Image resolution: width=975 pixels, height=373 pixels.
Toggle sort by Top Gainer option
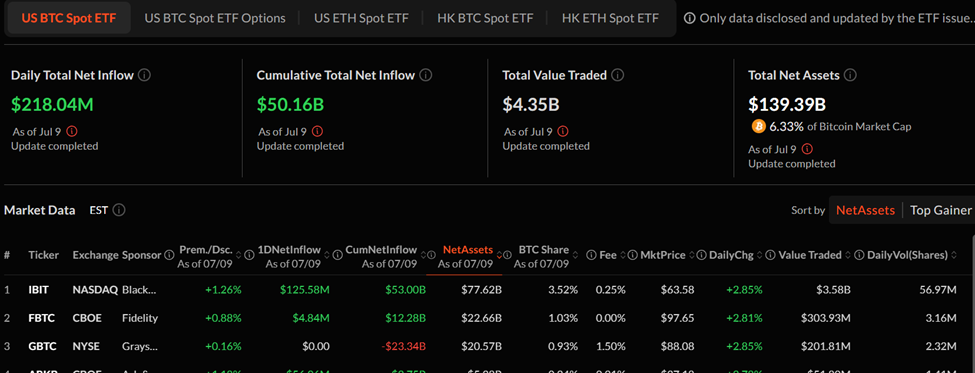pyautogui.click(x=940, y=210)
